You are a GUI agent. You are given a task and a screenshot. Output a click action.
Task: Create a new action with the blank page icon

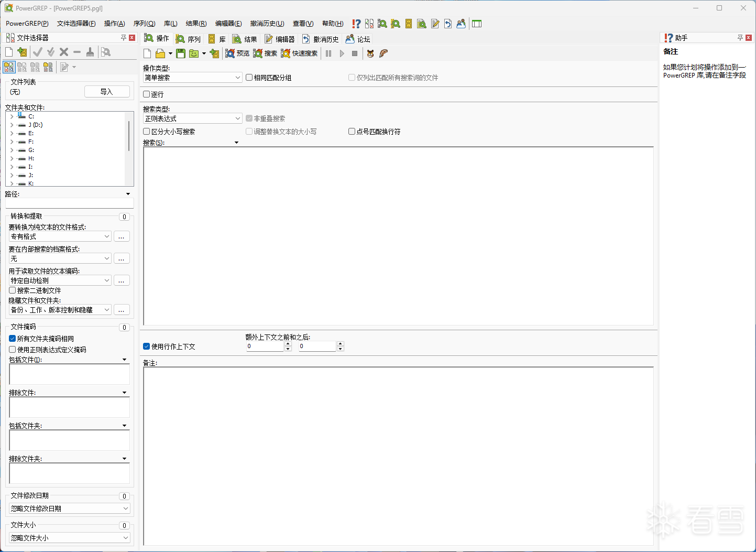point(147,53)
